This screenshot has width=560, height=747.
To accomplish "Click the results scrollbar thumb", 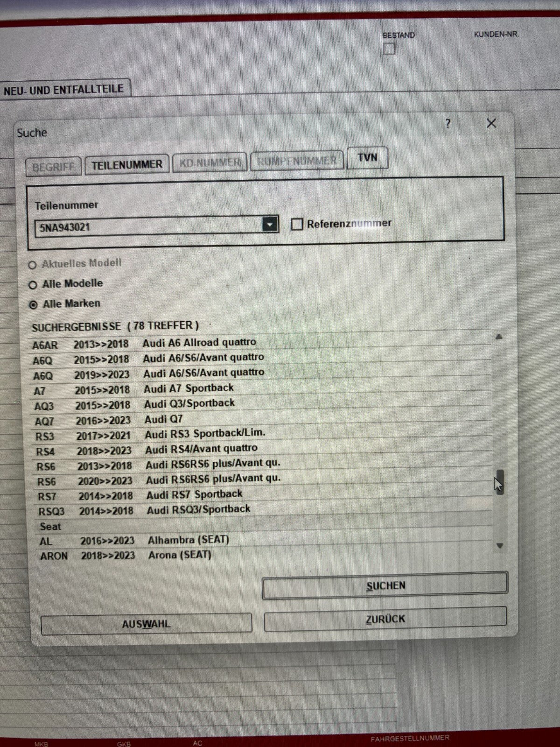I will 499,482.
